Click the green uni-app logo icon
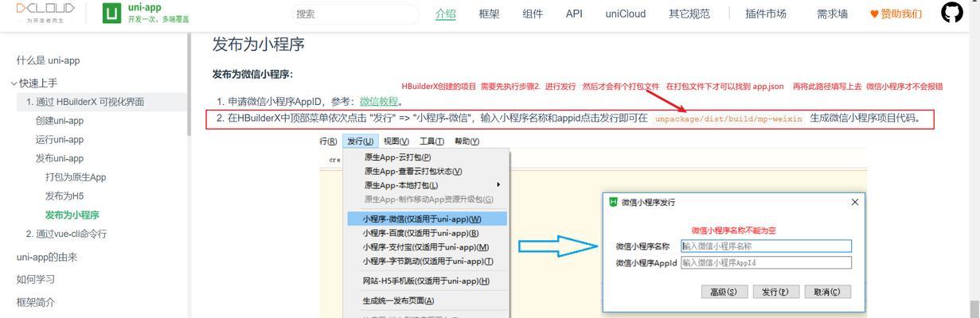 112,14
